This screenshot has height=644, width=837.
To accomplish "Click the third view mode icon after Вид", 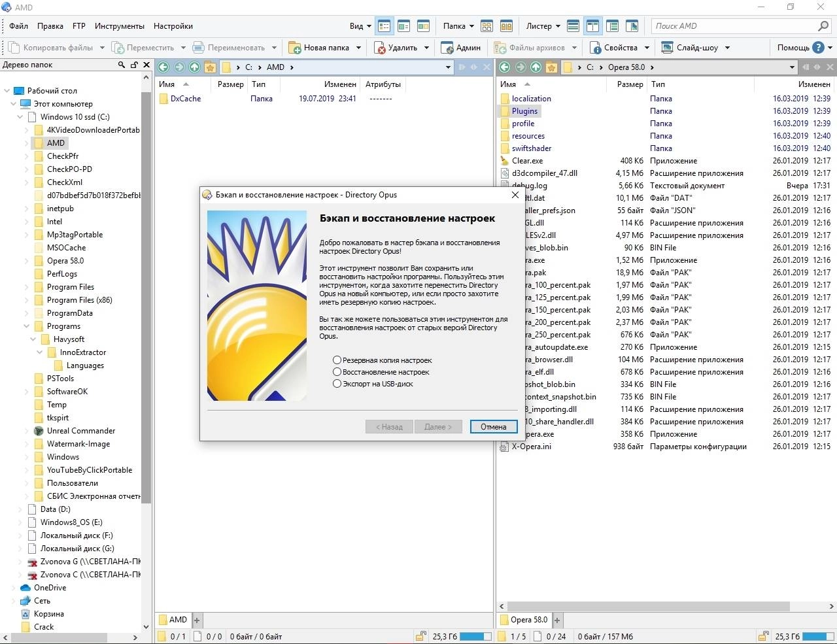I will point(424,26).
